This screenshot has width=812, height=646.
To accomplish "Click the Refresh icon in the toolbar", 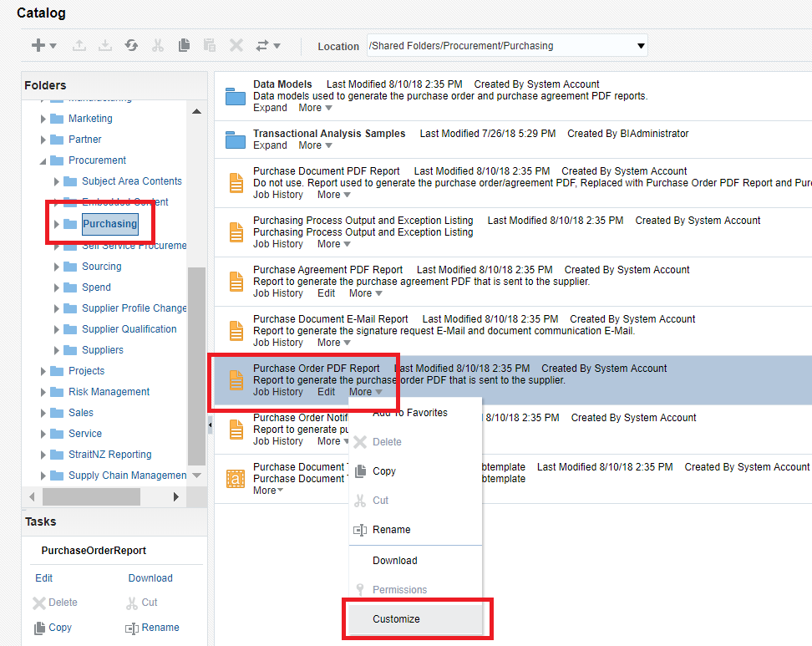I will 131,45.
